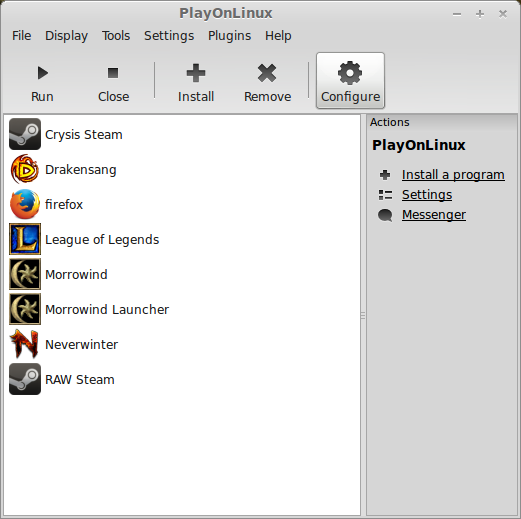Open the Plugins menu
This screenshot has height=519, width=521.
click(x=229, y=36)
